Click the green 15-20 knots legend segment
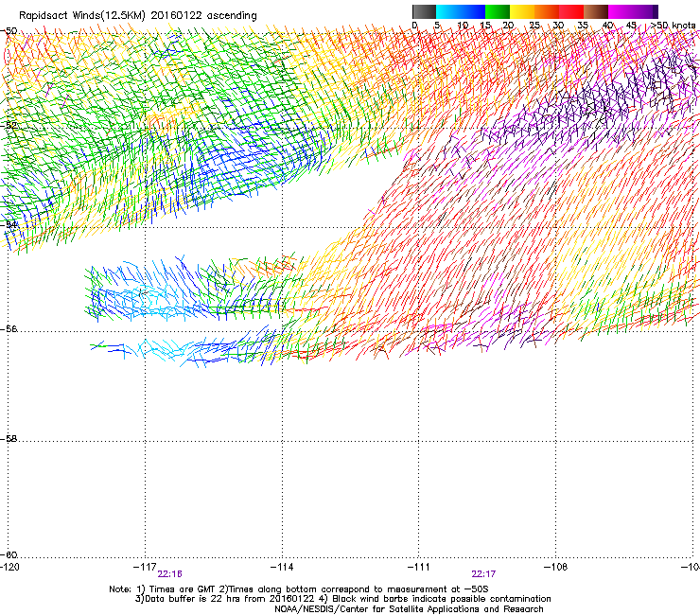 [498, 11]
